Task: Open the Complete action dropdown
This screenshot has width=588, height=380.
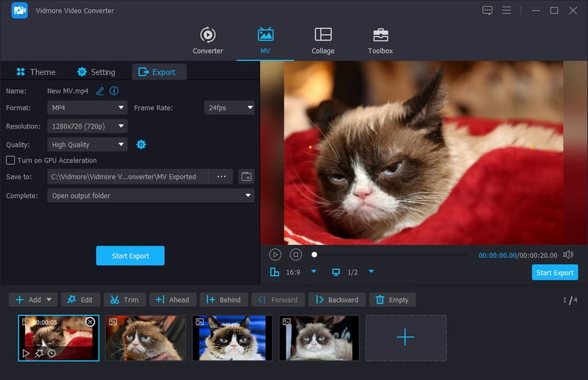Action: 151,196
